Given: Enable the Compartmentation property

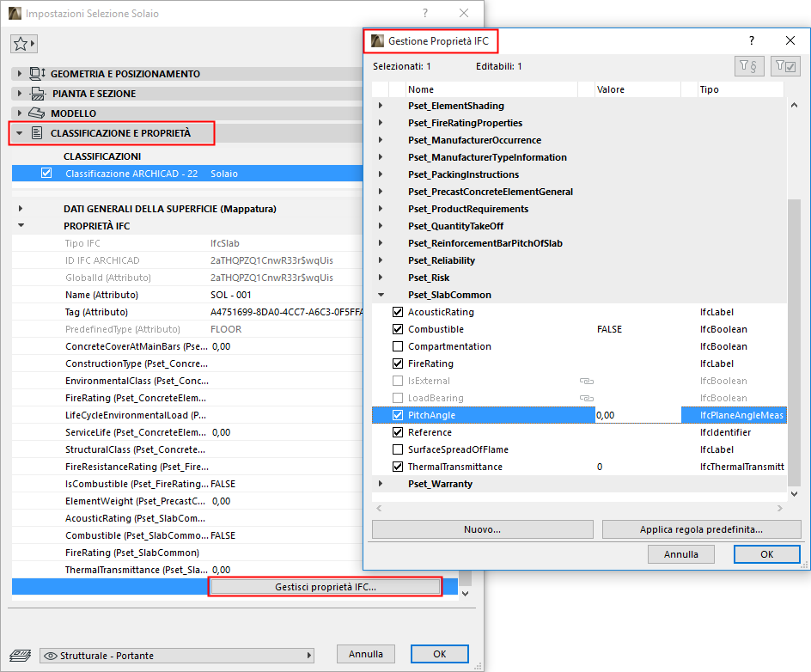Looking at the screenshot, I should pos(398,346).
